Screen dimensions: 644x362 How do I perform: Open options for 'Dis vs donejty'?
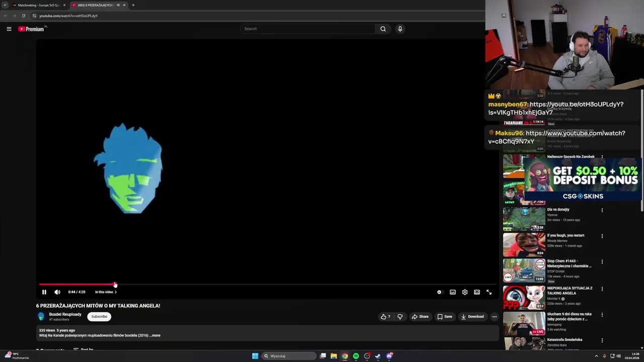tap(602, 210)
